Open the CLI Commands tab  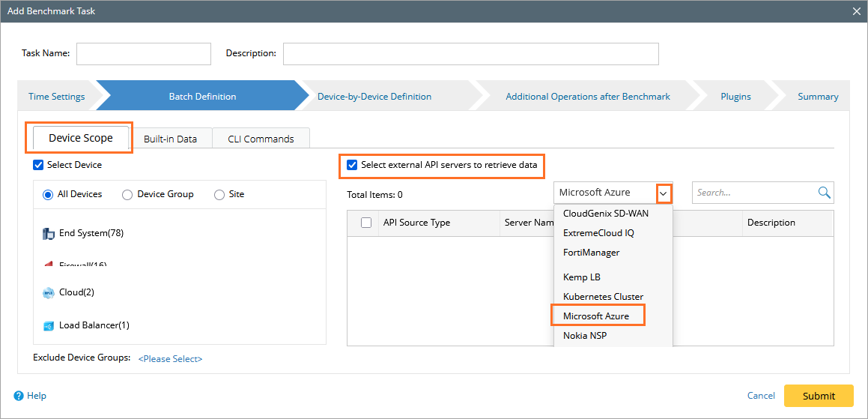point(261,139)
